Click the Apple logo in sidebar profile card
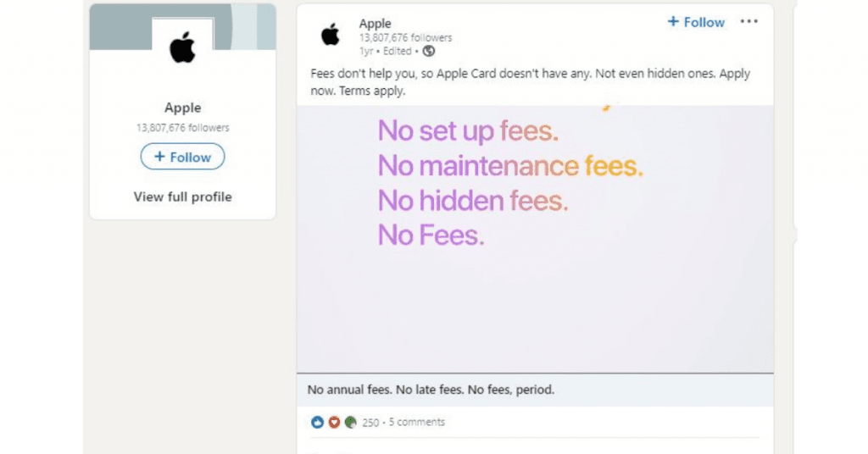The width and height of the screenshot is (868, 454). (183, 47)
